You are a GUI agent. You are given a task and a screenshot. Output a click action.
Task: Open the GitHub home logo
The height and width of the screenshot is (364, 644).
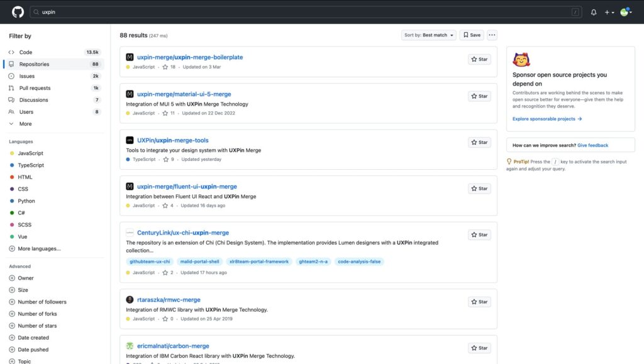(18, 12)
